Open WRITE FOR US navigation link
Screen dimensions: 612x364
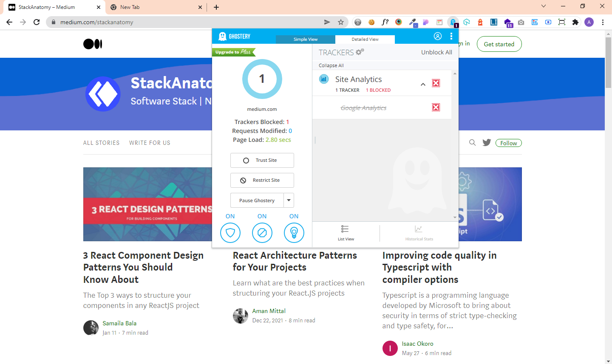(x=150, y=143)
